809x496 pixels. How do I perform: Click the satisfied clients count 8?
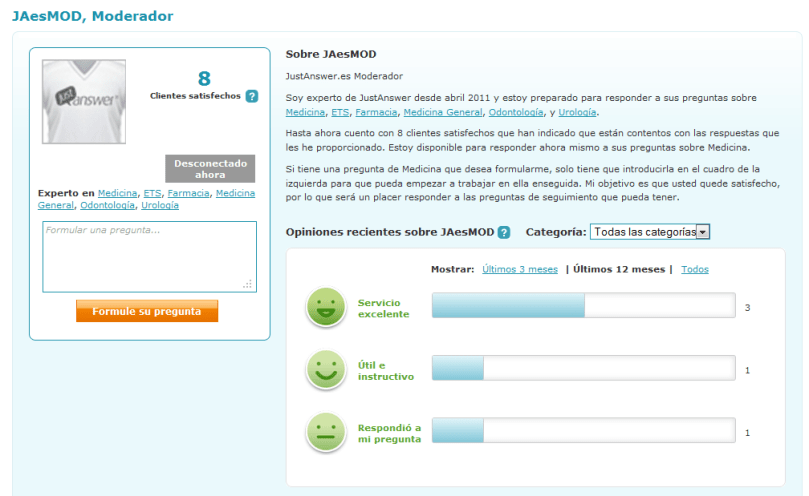pyautogui.click(x=204, y=78)
